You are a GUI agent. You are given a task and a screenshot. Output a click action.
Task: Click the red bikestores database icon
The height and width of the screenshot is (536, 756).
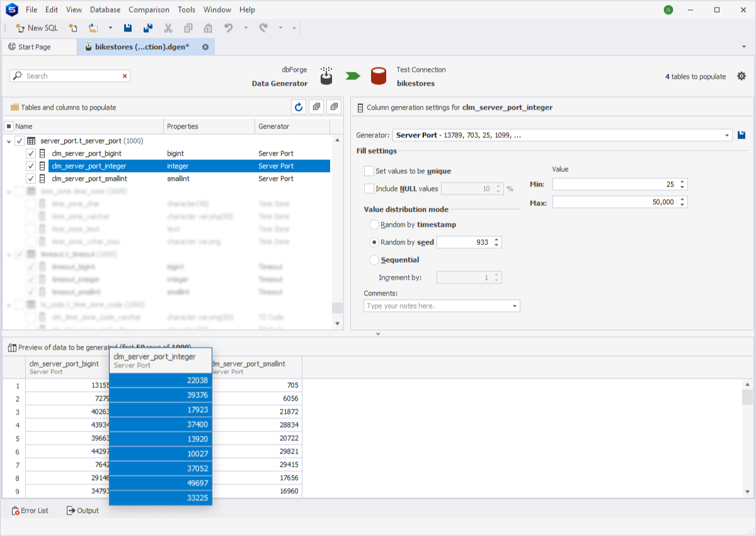pos(378,76)
